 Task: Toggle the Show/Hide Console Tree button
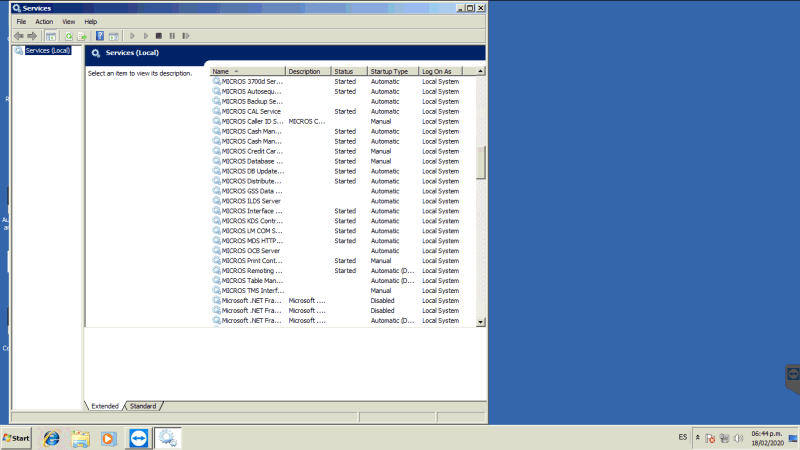(51, 36)
